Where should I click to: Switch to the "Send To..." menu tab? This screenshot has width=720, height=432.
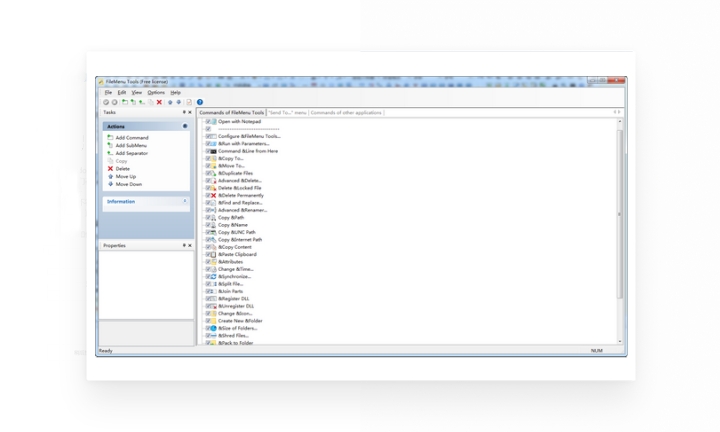287,112
